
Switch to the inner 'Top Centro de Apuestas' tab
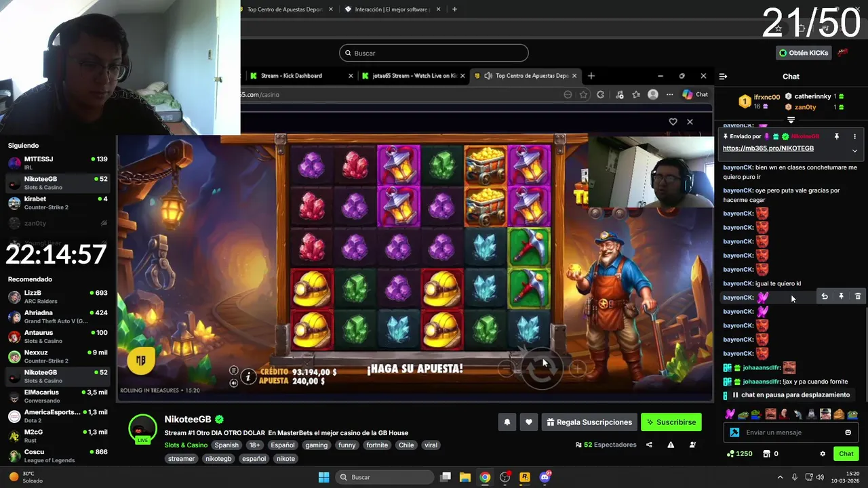pos(526,76)
